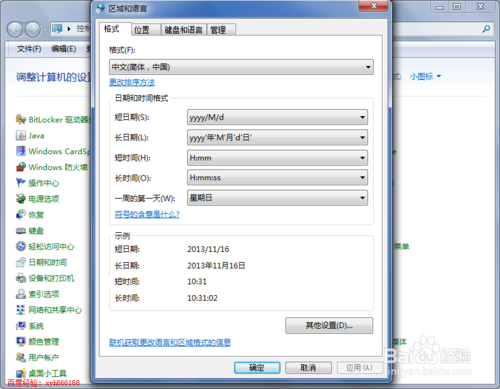The width and height of the screenshot is (500, 389).
Task: Open the Windows 防火墙 icon
Action: pyautogui.click(x=21, y=167)
